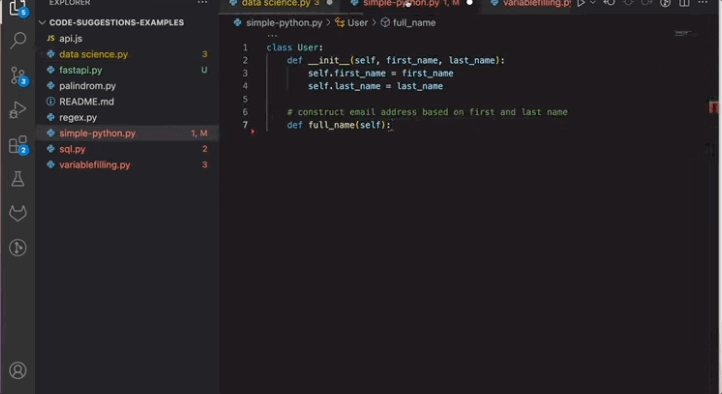The width and height of the screenshot is (722, 394).
Task: Toggle the split editor layout icon
Action: [684, 3]
